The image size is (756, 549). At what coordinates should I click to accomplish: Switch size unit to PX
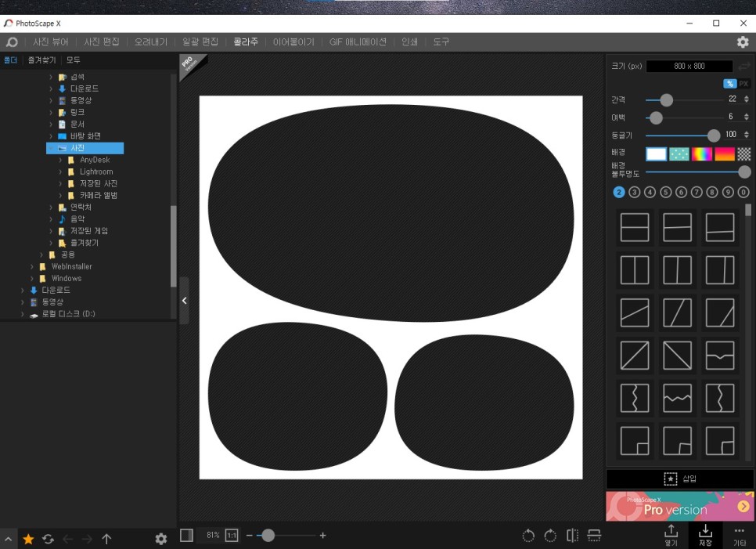pos(743,84)
